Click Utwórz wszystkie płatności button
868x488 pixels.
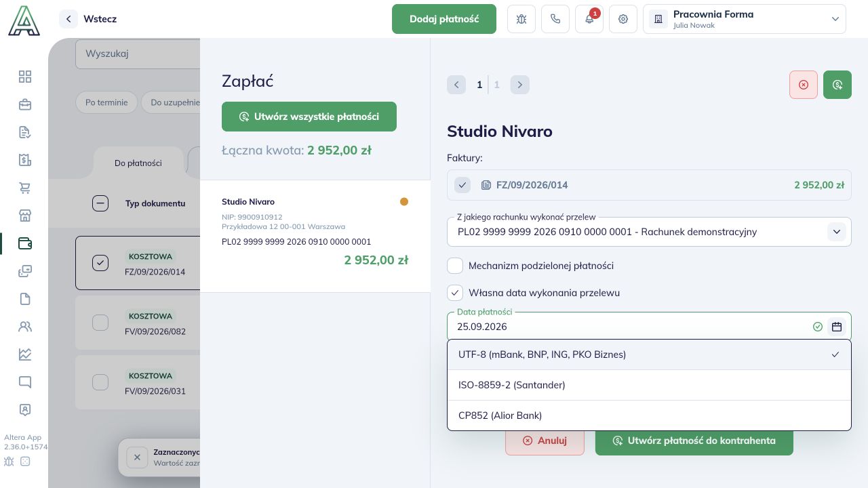click(x=309, y=117)
